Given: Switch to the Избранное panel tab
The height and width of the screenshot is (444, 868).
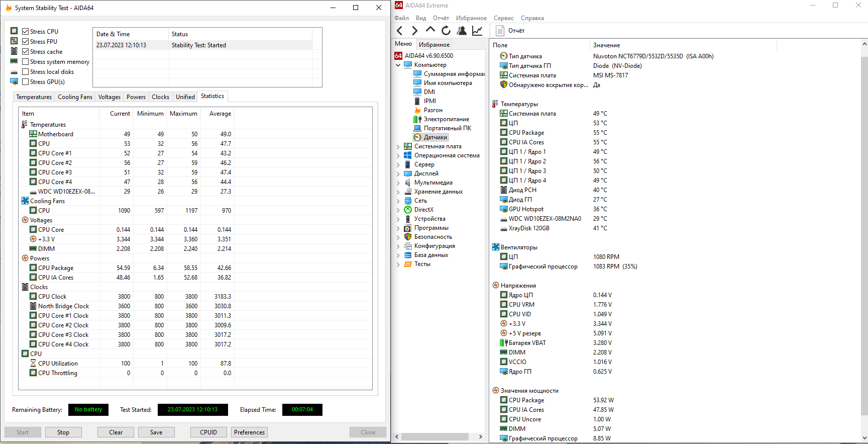Looking at the screenshot, I should point(435,45).
